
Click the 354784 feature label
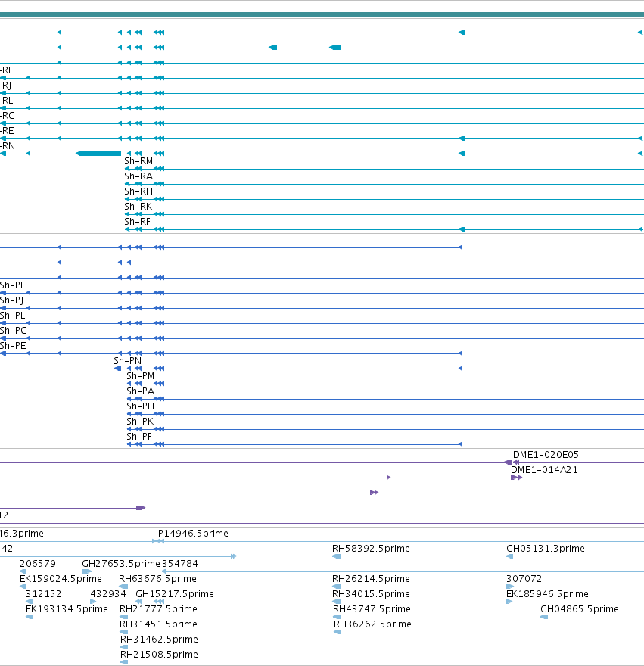[180, 564]
